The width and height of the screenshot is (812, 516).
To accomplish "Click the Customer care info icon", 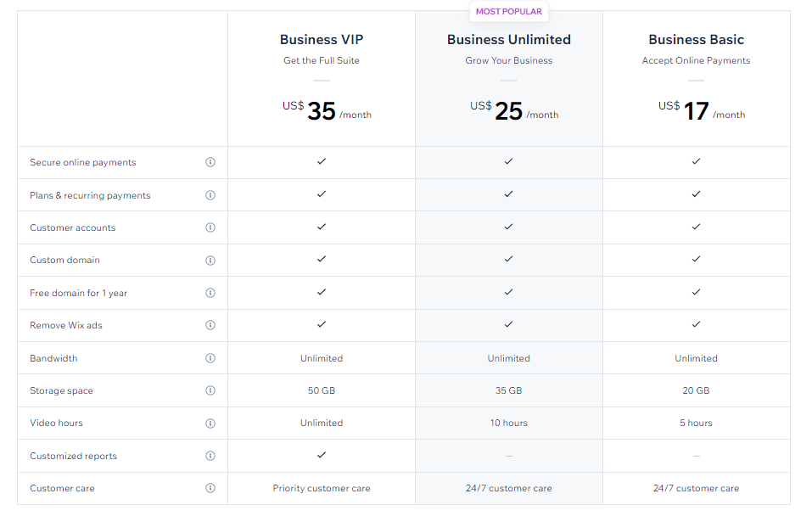I will (210, 487).
